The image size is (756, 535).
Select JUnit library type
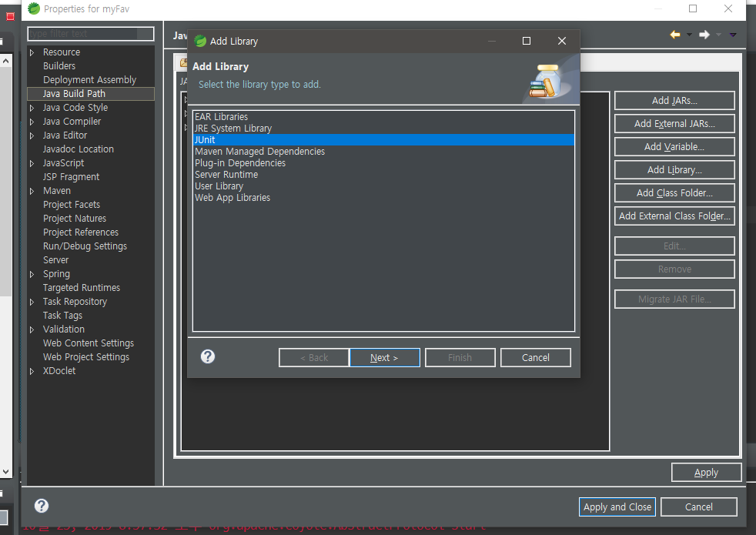384,140
